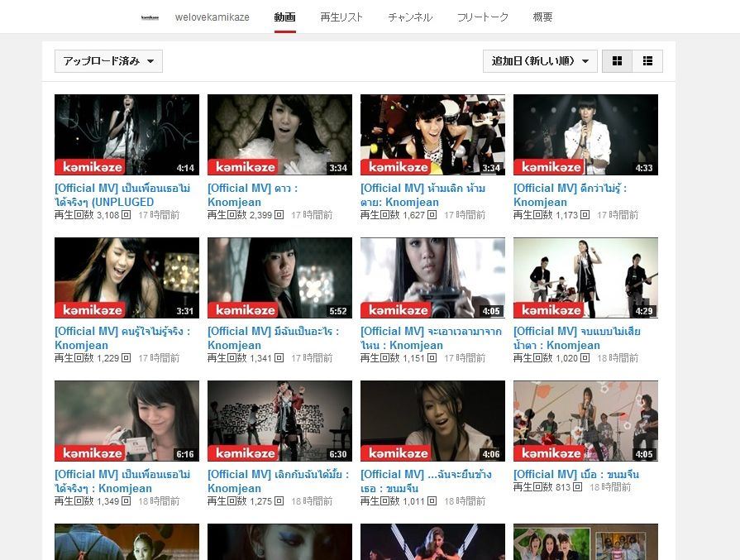Screen dimensions: 740x560
Task: Play the 4:05 เบื่อ band thumbnail
Action: [585, 421]
